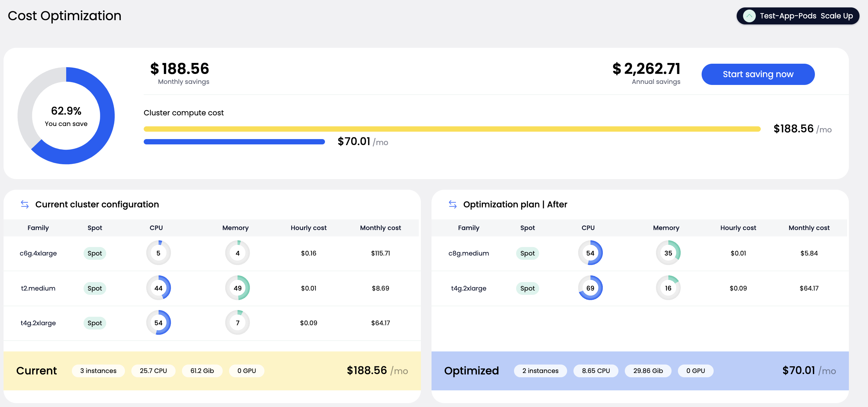
Task: Click the $188.56 /mo Current total
Action: 377,371
